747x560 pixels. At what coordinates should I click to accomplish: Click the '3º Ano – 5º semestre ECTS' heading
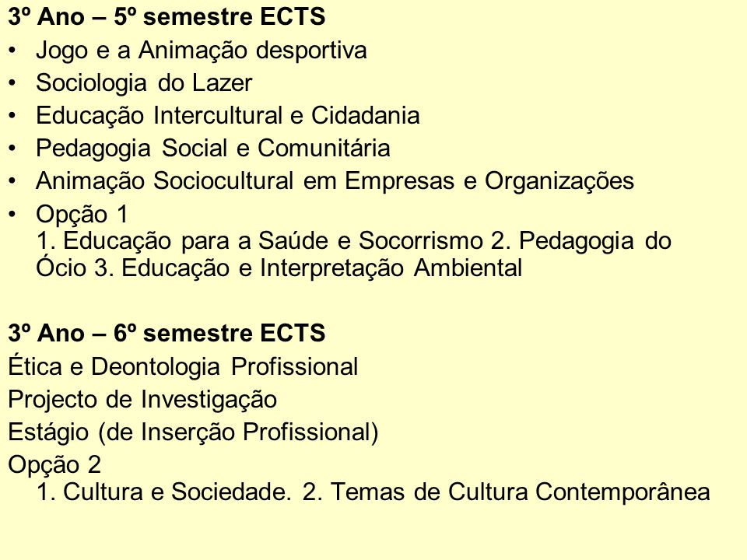point(167,17)
